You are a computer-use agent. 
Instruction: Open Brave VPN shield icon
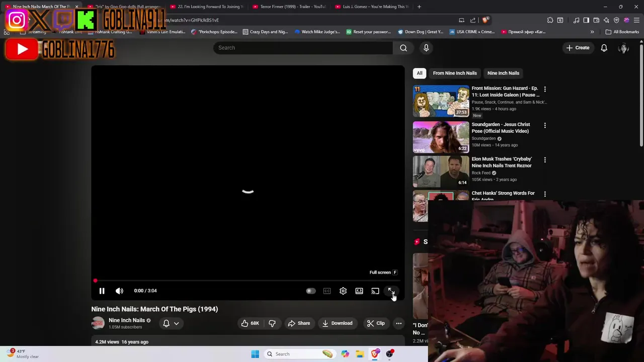point(616,20)
